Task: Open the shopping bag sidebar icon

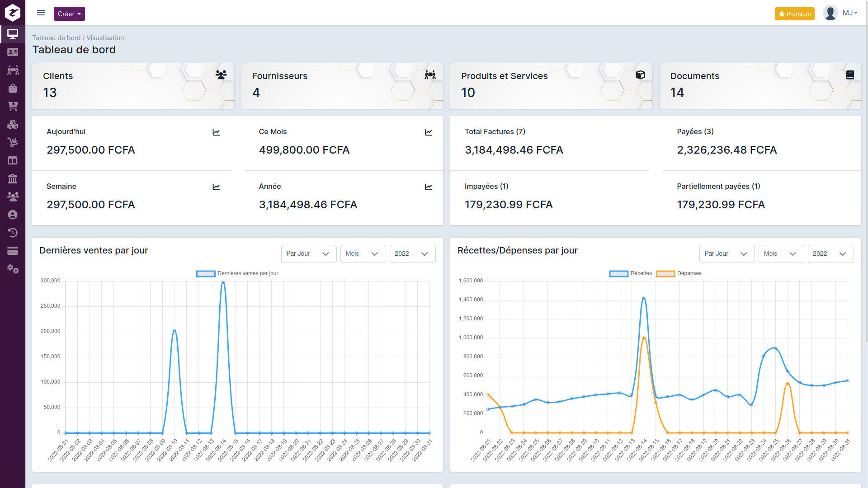Action: [13, 88]
